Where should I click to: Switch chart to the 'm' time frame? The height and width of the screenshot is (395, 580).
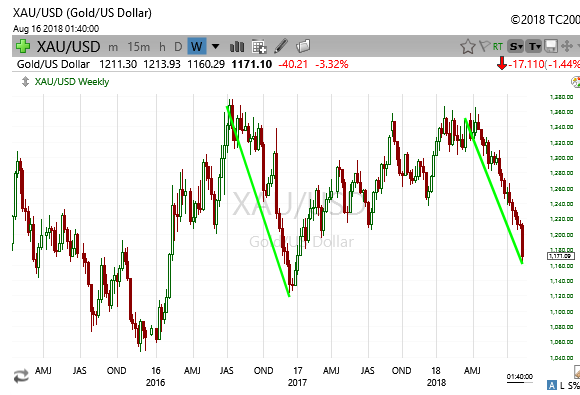(113, 47)
